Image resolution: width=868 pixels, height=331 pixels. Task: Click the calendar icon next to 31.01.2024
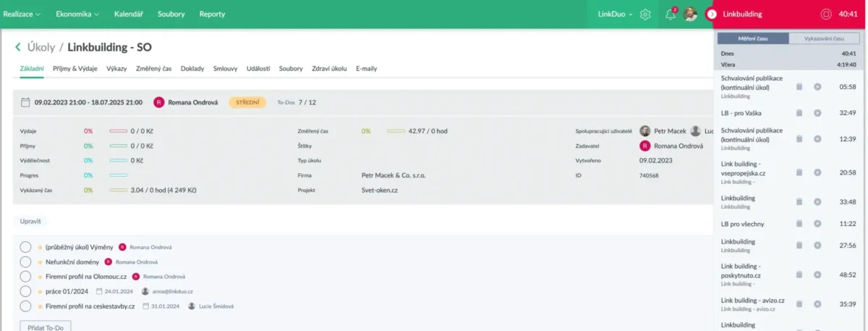(146, 306)
